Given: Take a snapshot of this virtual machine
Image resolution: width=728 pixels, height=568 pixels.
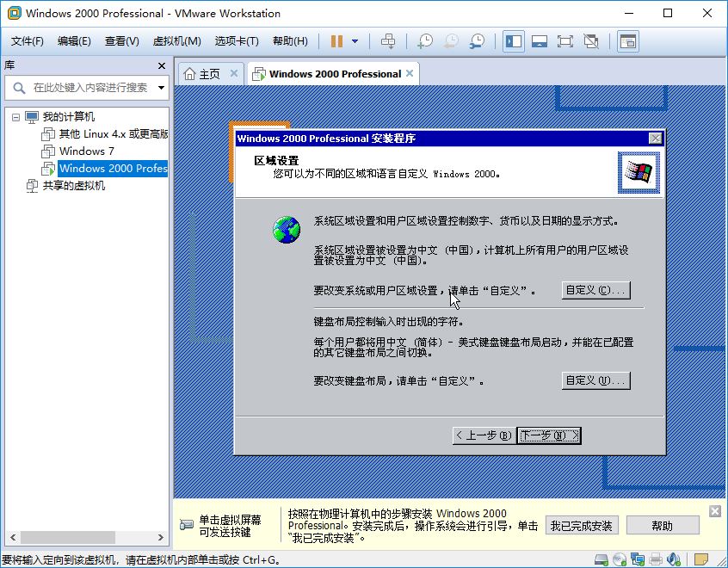Looking at the screenshot, I should [x=425, y=41].
